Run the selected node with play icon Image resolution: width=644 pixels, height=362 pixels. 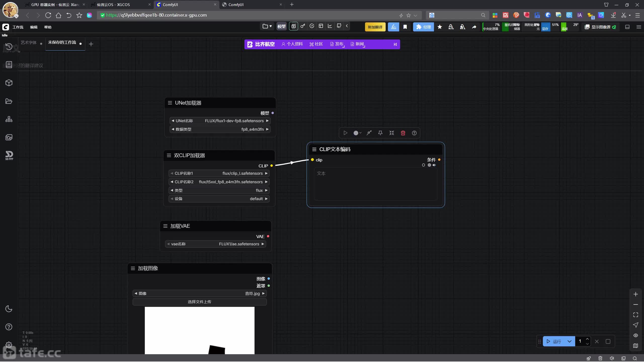[x=345, y=133]
